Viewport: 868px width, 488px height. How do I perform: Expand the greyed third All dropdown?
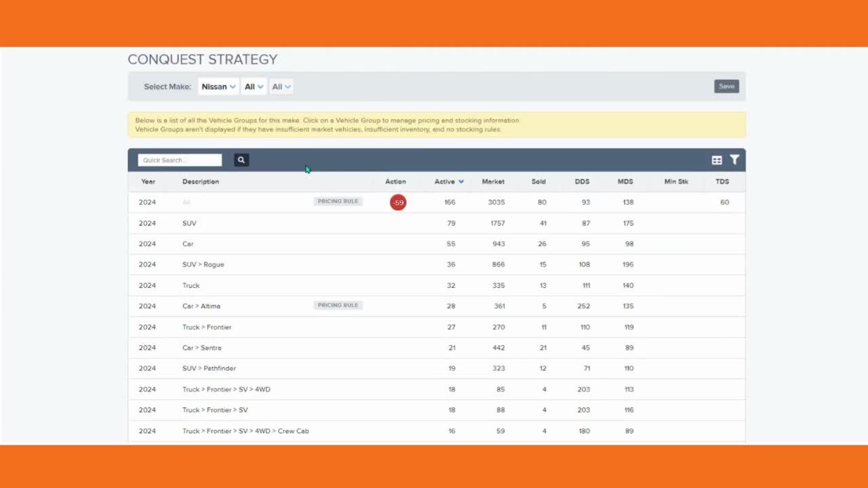pos(281,87)
